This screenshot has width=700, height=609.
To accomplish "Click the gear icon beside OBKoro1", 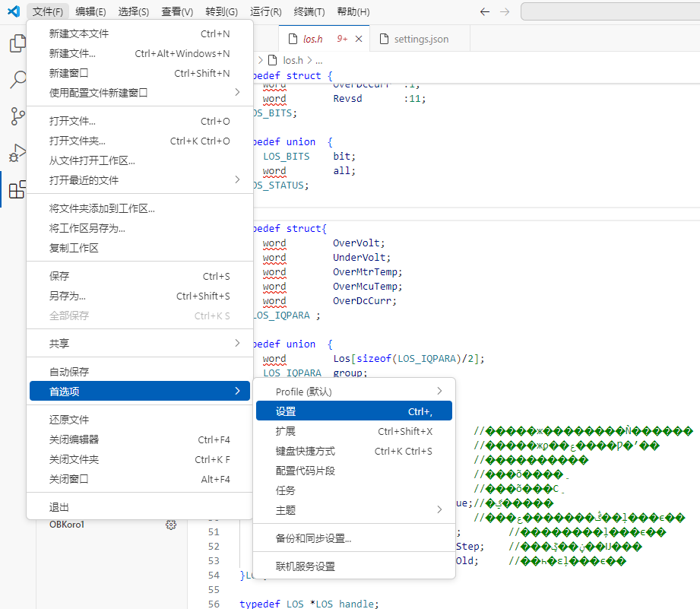I will click(171, 525).
